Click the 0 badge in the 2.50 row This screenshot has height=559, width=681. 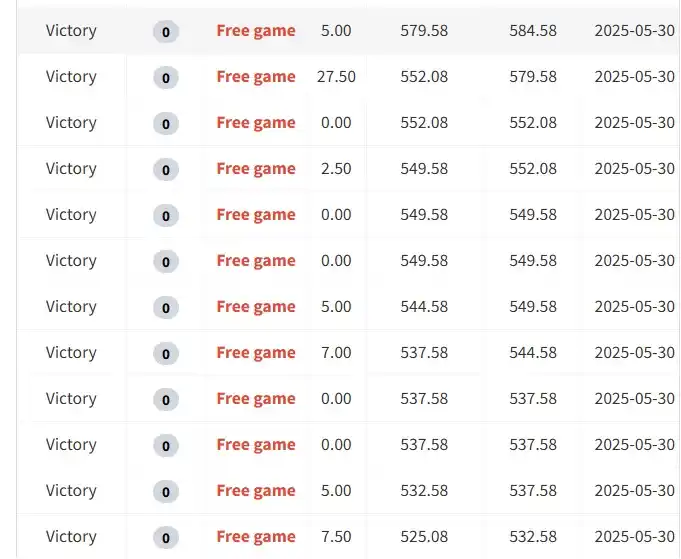coord(166,169)
